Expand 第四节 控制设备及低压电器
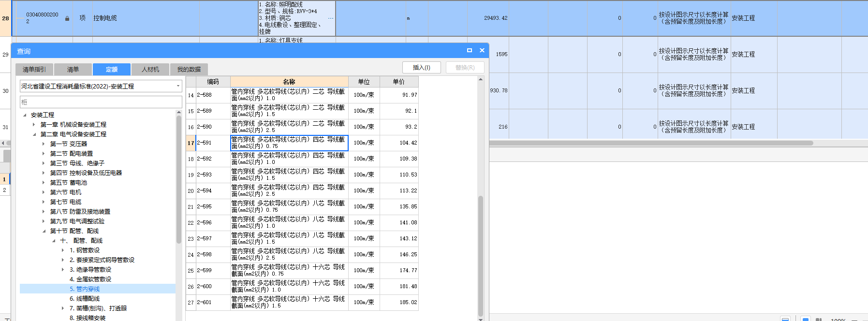Screen dimensions: 868x321 click(x=44, y=173)
